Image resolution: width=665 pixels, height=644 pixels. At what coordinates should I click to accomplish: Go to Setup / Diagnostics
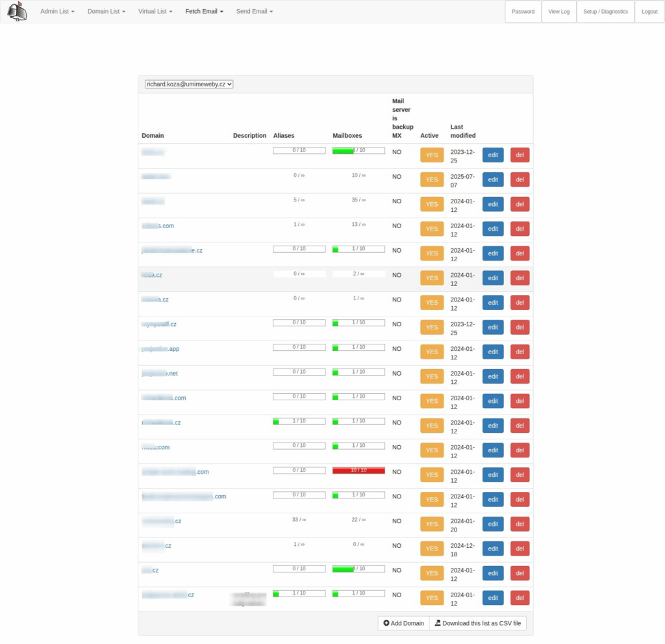[x=605, y=12]
